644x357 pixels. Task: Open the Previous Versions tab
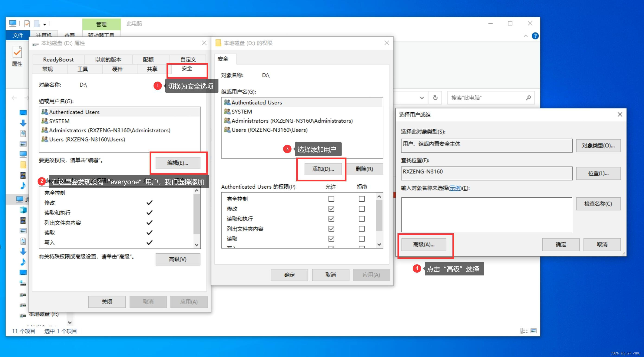point(108,60)
